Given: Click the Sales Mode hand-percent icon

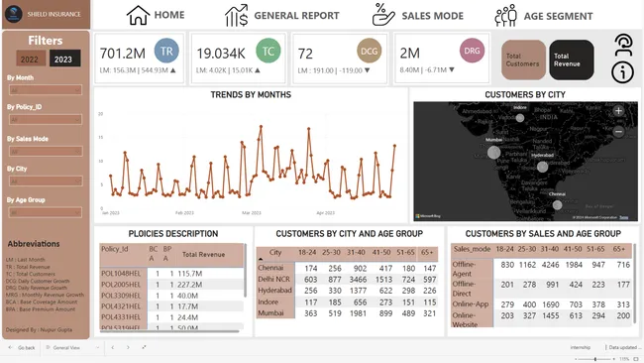Looking at the screenshot, I should point(383,15).
